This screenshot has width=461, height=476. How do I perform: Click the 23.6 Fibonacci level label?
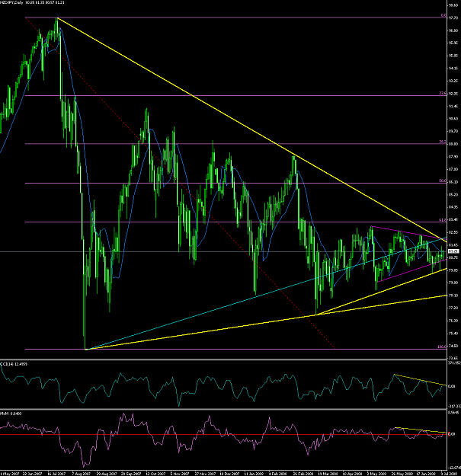click(x=443, y=94)
